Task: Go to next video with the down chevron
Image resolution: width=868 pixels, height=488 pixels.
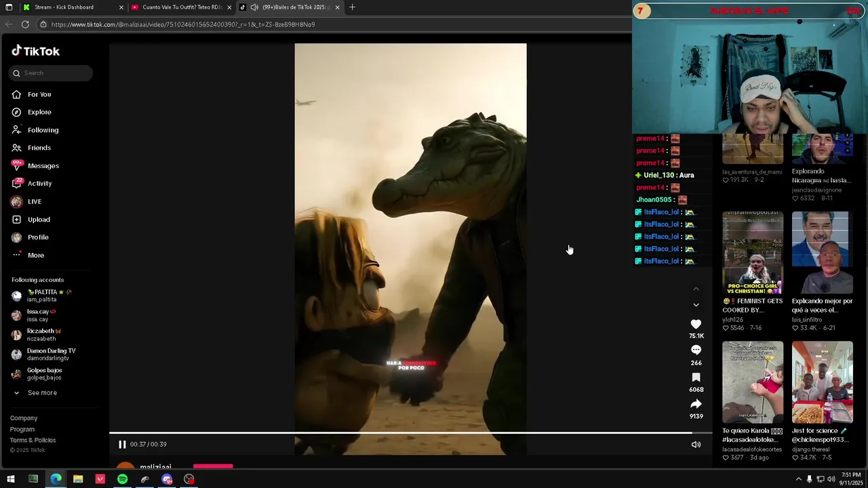Action: click(x=696, y=305)
